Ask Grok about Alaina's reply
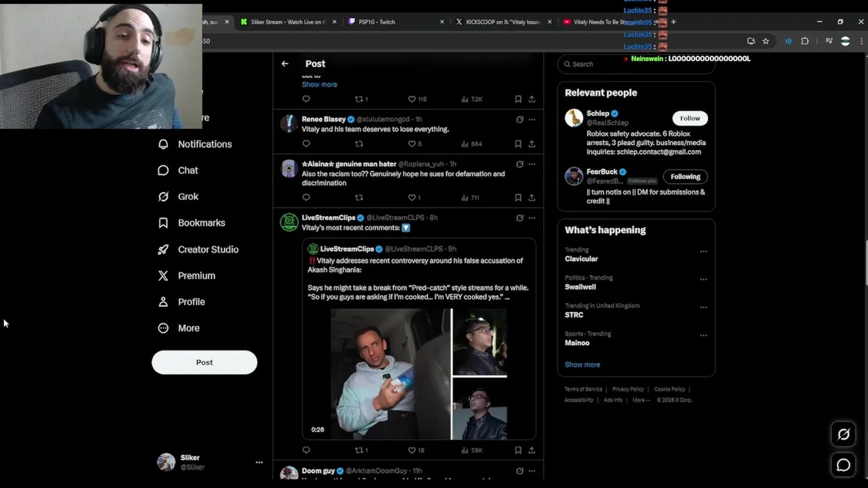Viewport: 868px width, 488px height. click(519, 164)
